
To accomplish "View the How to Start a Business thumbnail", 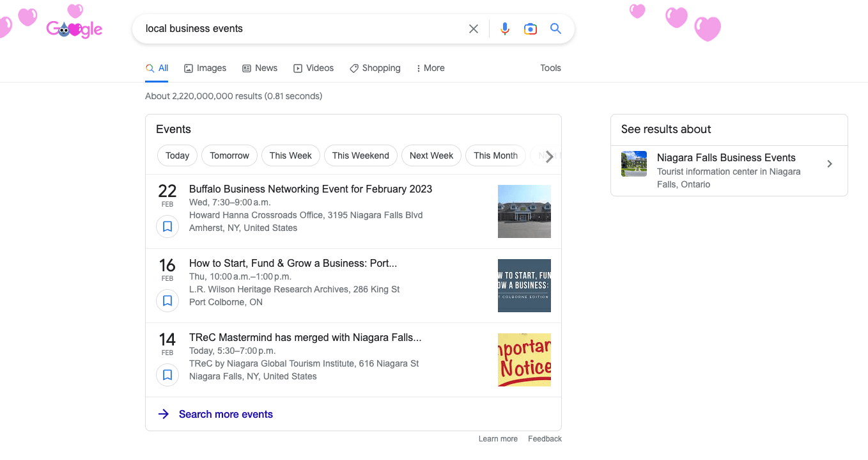I will [x=524, y=286].
